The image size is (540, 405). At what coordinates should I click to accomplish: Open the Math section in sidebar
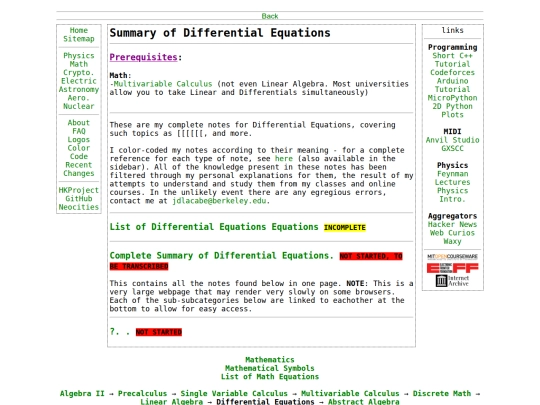(79, 64)
